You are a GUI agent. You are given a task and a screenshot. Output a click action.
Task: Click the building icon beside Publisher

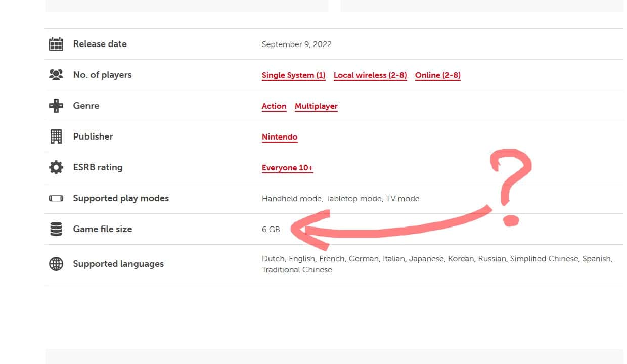pyautogui.click(x=56, y=136)
